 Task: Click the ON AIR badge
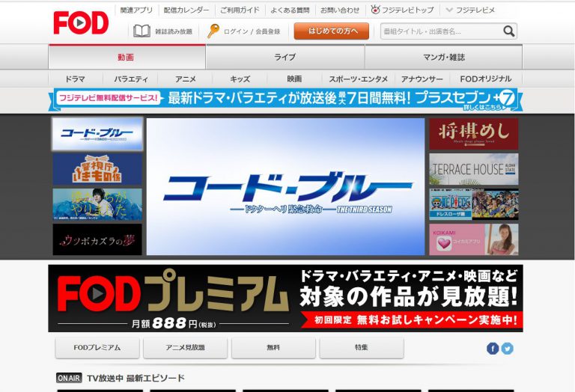pos(69,378)
